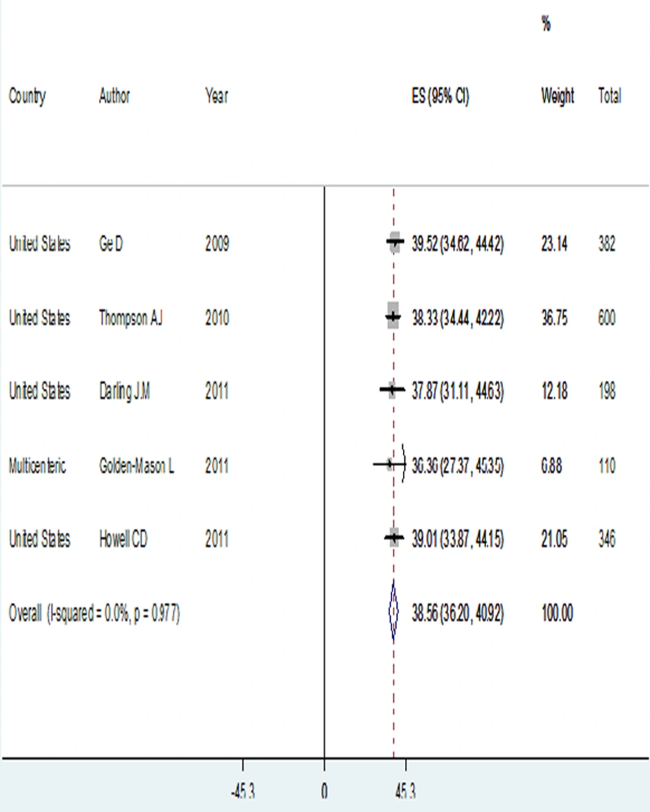
Task: Click the 0 axis tick label
Action: pyautogui.click(x=324, y=791)
